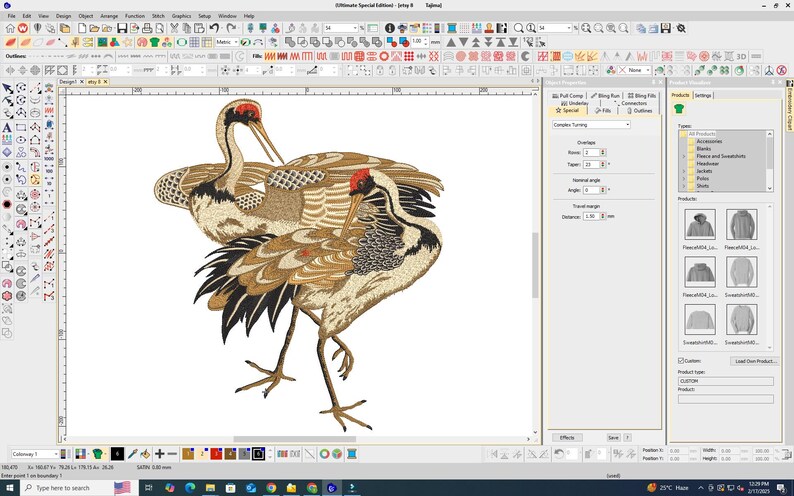Remove a color with minus icon
The image size is (794, 496).
point(172,454)
